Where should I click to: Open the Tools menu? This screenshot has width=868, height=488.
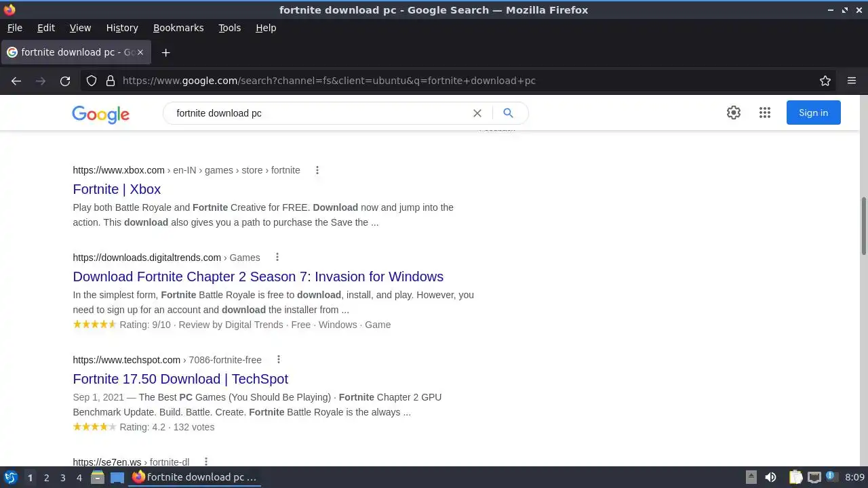tap(229, 28)
